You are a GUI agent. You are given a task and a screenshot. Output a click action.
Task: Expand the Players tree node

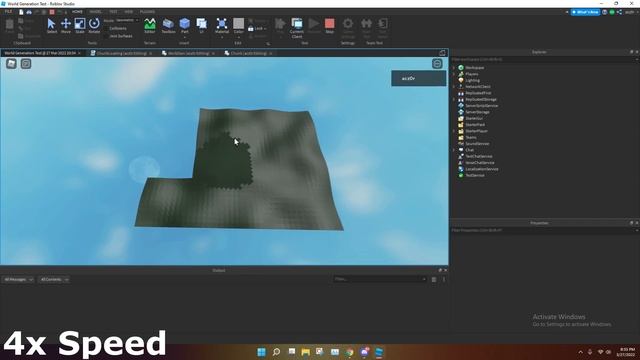(x=454, y=74)
